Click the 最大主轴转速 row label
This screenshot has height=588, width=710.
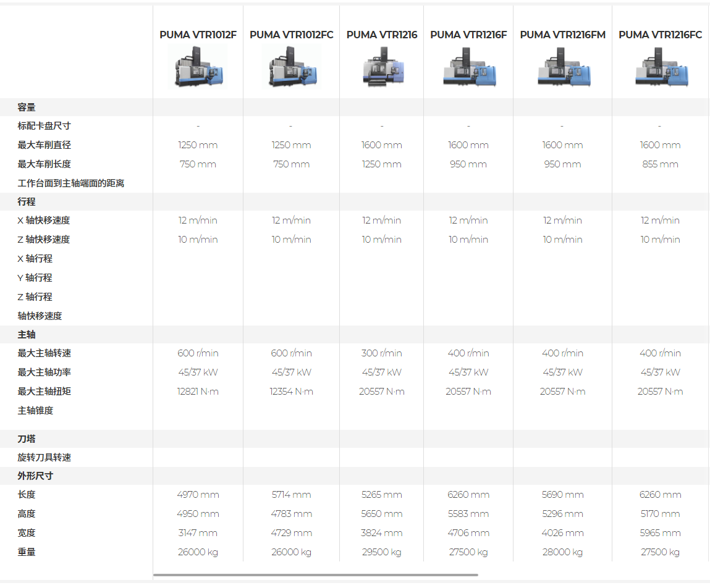44,353
